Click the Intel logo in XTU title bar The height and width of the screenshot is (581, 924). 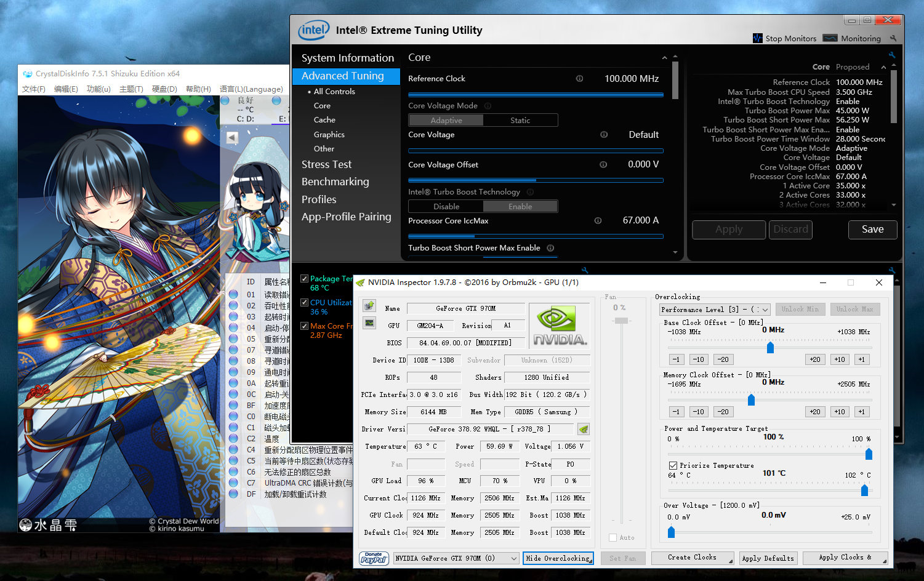pyautogui.click(x=314, y=30)
